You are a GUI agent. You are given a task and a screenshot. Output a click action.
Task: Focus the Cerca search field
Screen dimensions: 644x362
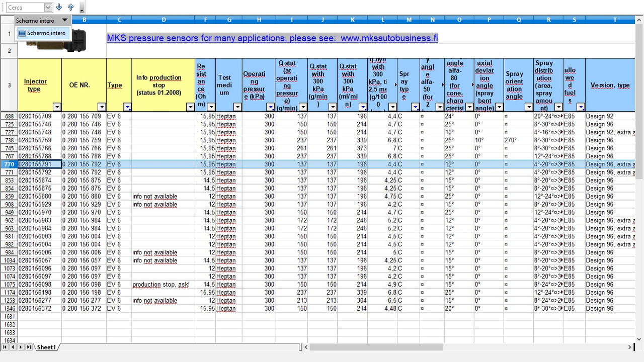[x=25, y=8]
